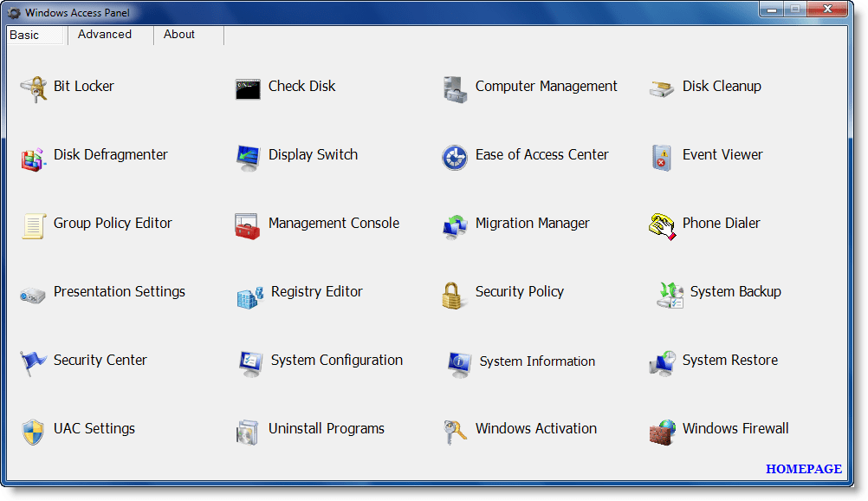Click the Bit Locker keys icon
Image resolution: width=868 pixels, height=501 pixels.
click(x=33, y=88)
